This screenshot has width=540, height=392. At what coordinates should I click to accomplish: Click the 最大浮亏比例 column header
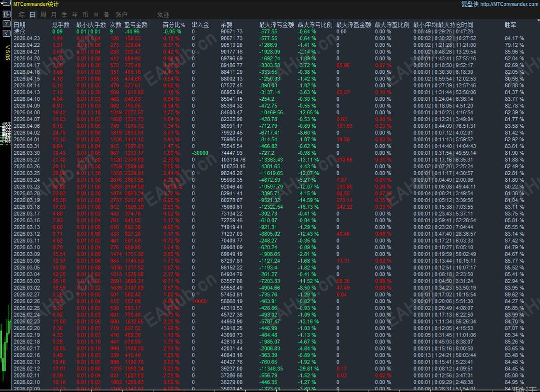point(315,25)
